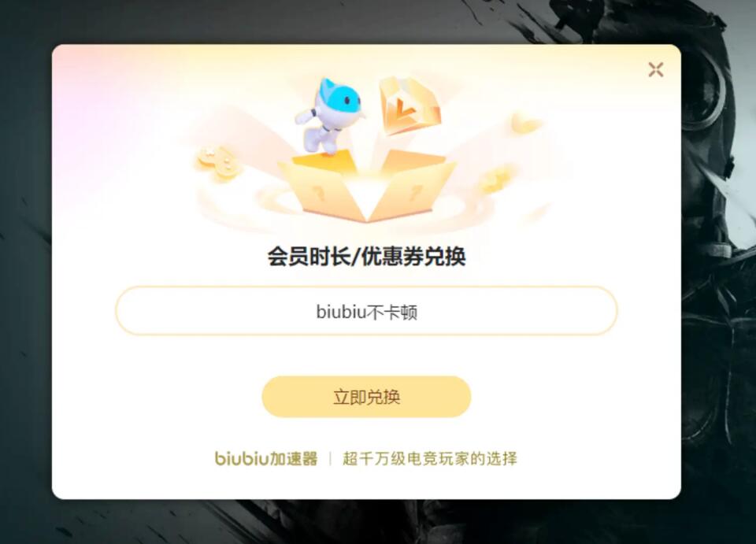Image resolution: width=756 pixels, height=544 pixels.
Task: Click the gold plus coin right of box
Action: tap(495, 179)
